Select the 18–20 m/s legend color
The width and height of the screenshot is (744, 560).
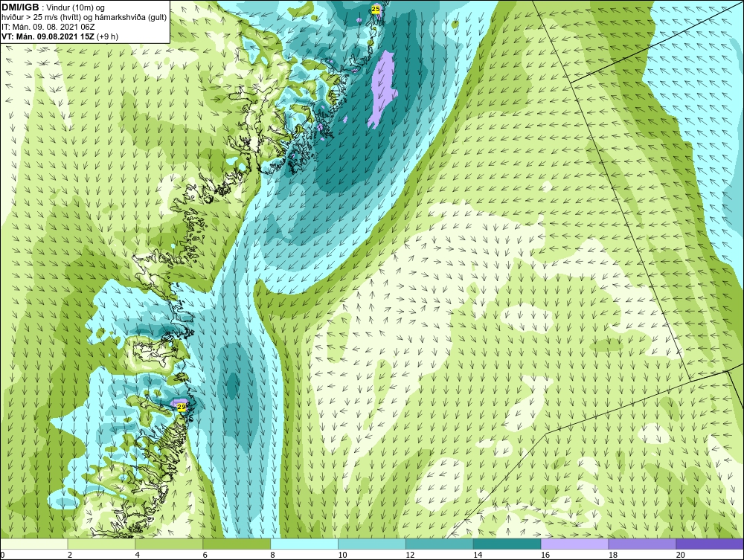643,544
